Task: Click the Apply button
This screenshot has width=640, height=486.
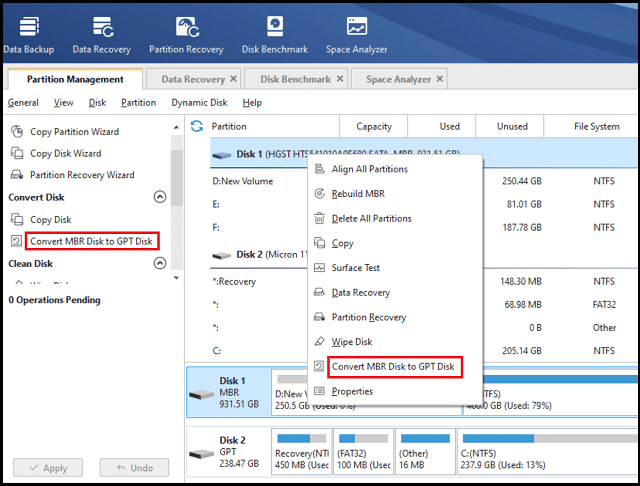Action: [48, 468]
